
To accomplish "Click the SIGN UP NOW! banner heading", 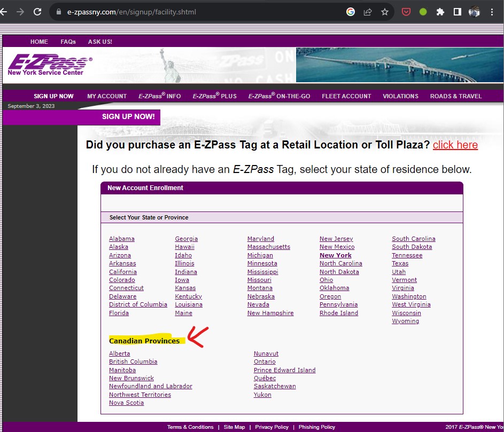I will click(x=128, y=116).
